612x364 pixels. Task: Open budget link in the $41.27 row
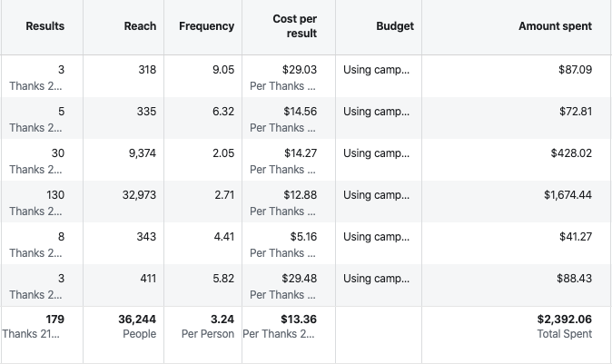[x=377, y=237]
